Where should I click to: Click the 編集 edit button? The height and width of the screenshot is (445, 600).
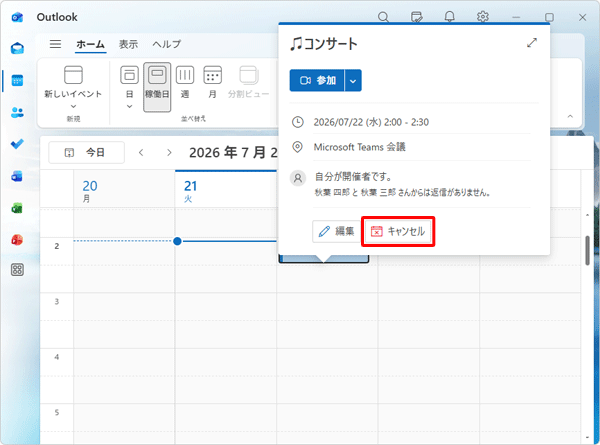tap(338, 231)
